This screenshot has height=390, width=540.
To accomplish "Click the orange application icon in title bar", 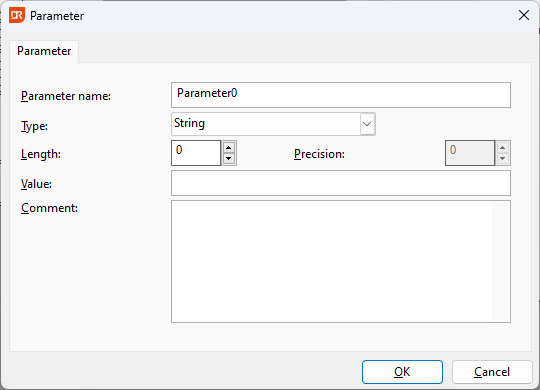I will pos(17,16).
